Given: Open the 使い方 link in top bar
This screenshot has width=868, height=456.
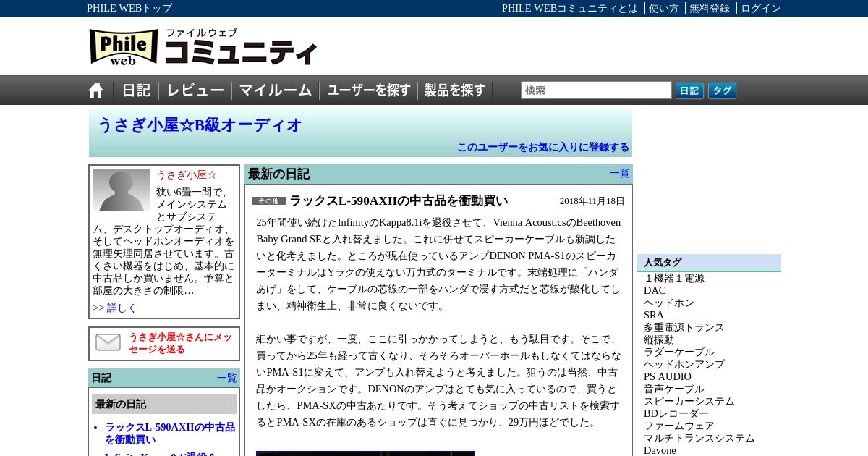Looking at the screenshot, I should tap(664, 8).
